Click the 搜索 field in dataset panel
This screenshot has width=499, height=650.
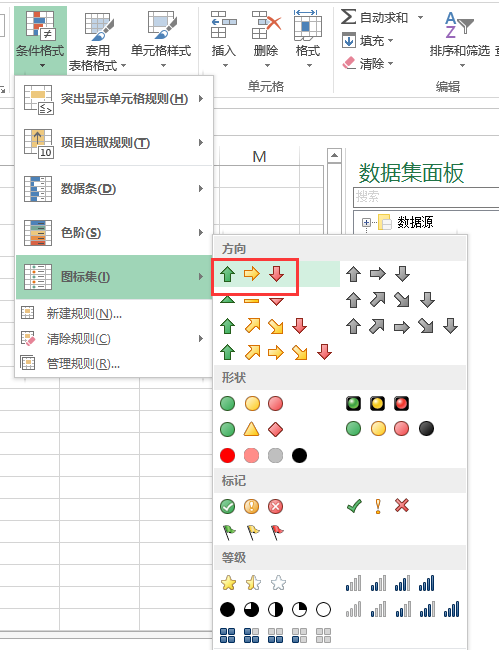[426, 196]
